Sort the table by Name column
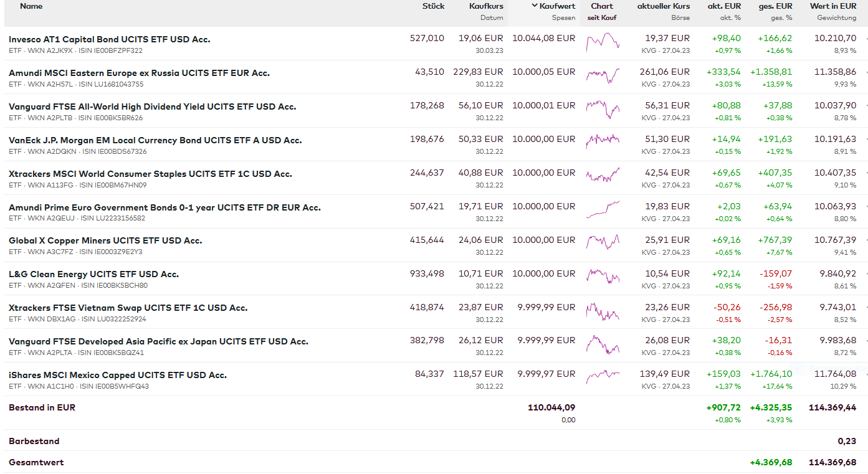The height and width of the screenshot is (474, 868). tap(31, 6)
